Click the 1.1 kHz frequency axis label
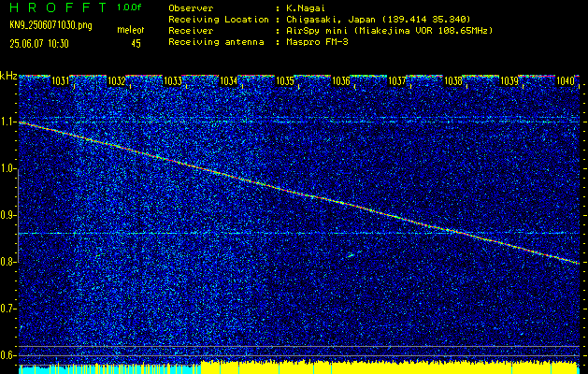 (x=7, y=122)
